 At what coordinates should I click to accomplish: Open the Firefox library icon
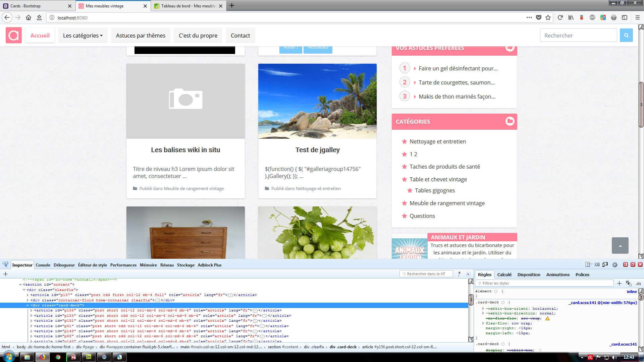(x=571, y=17)
